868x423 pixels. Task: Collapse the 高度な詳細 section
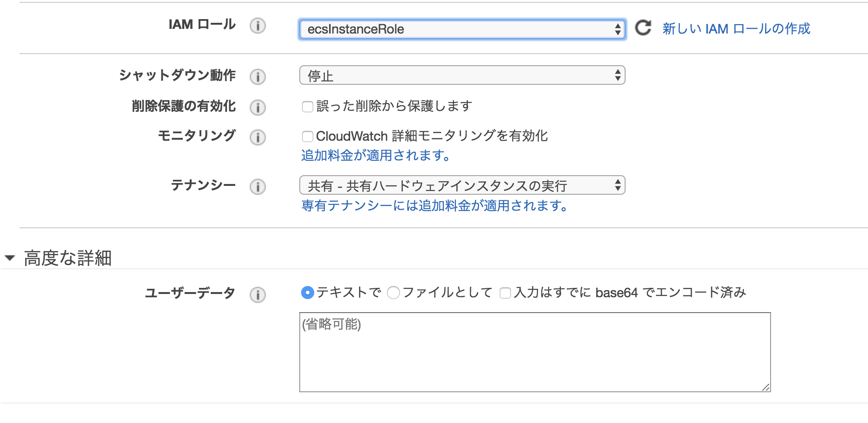[10, 258]
